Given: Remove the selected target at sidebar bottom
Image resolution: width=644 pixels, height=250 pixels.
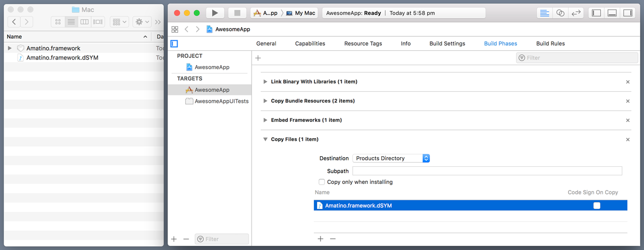Looking at the screenshot, I should pyautogui.click(x=186, y=239).
